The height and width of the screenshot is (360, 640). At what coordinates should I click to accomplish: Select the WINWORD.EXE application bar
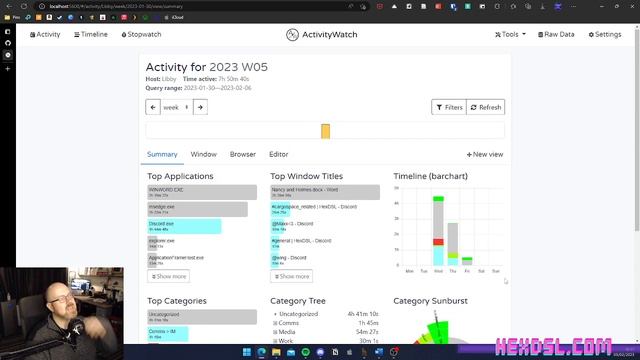pyautogui.click(x=202, y=192)
